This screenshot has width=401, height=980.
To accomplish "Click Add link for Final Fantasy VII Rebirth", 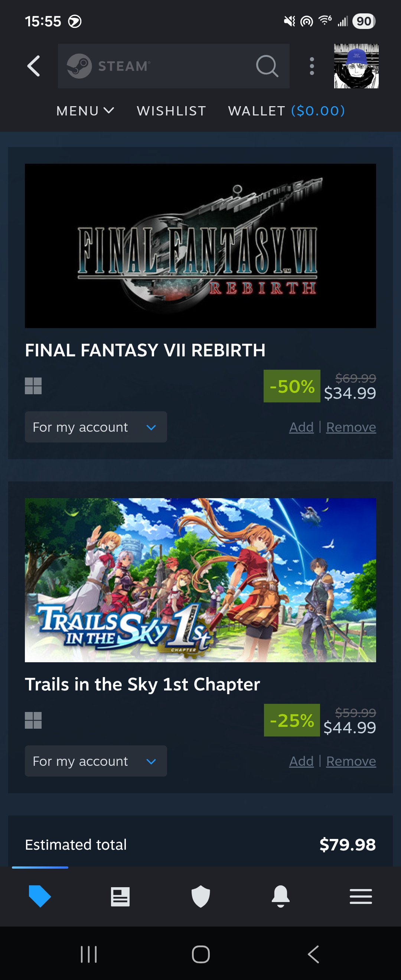I will coord(301,427).
